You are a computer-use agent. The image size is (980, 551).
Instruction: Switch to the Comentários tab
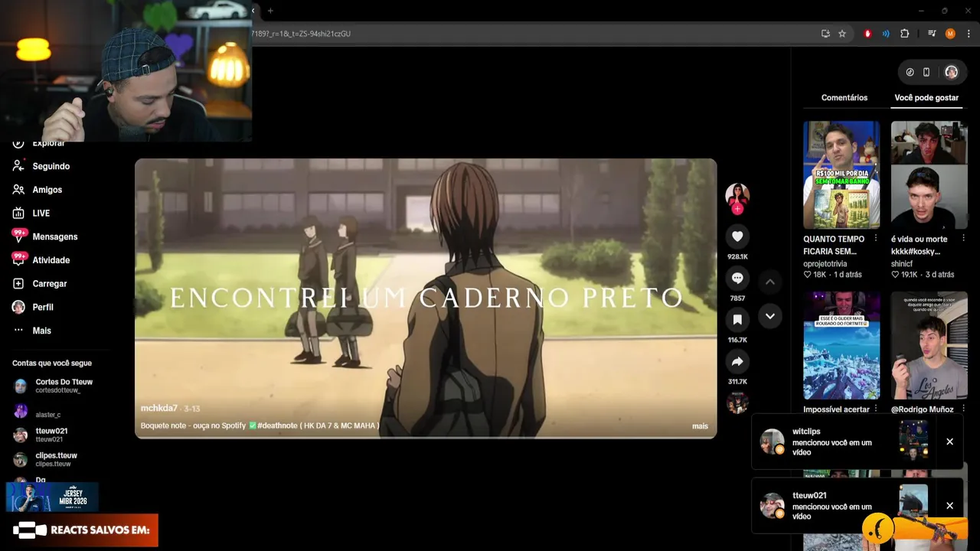click(844, 98)
